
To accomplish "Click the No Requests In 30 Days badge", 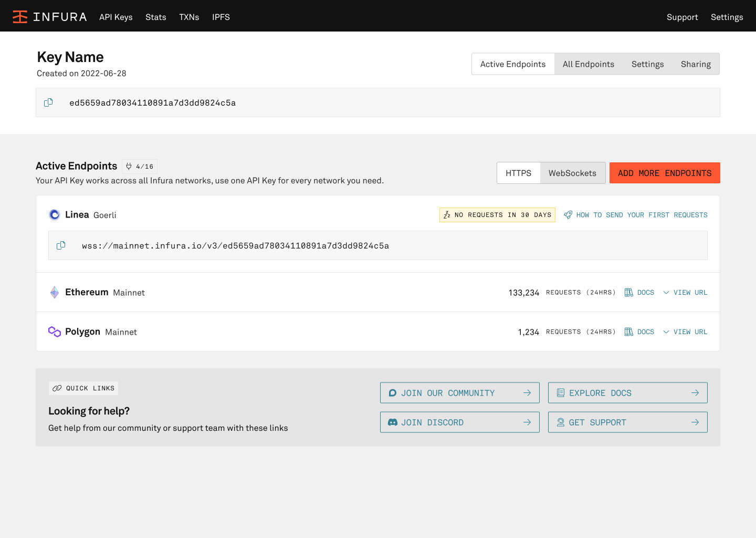I will 497,215.
